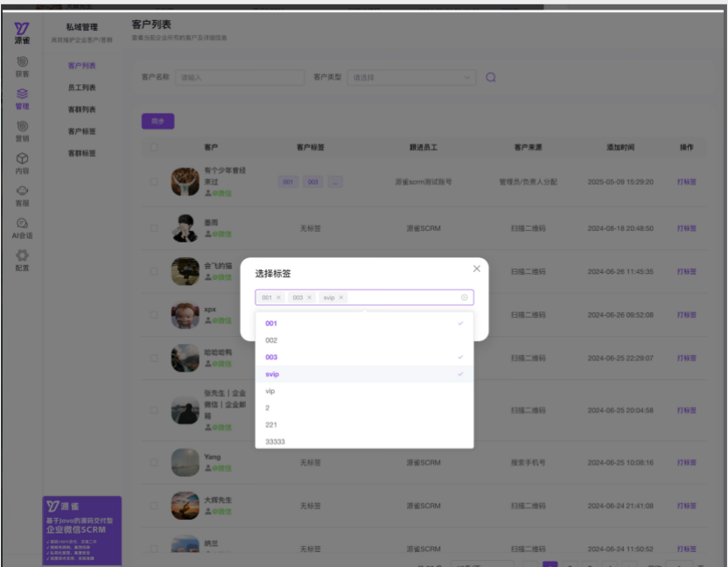
Task: Click the search magnifier icon
Action: (x=491, y=77)
